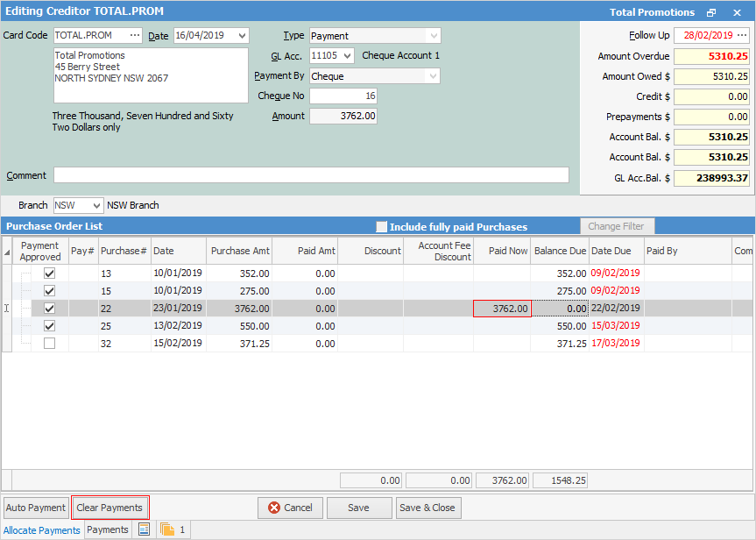756x540 pixels.
Task: Open the Follow Up date ellipsis picker
Action: [x=742, y=36]
